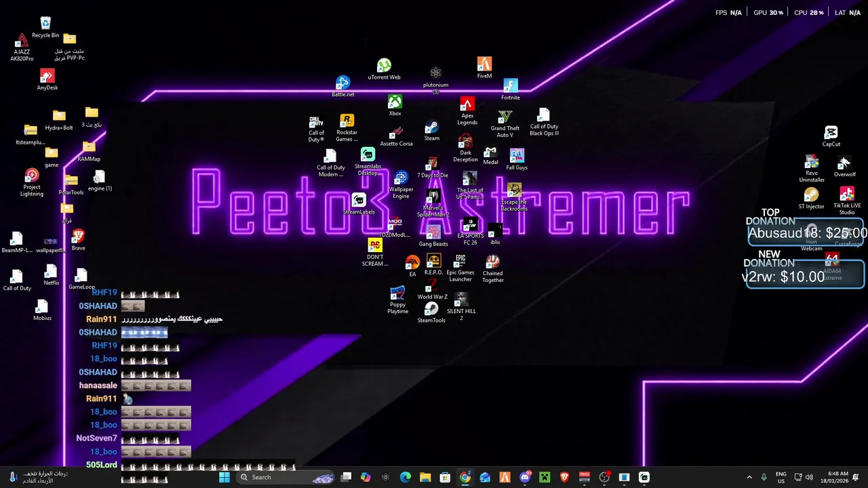868x488 pixels.
Task: Open the plutonium desktop icon
Action: [435, 81]
